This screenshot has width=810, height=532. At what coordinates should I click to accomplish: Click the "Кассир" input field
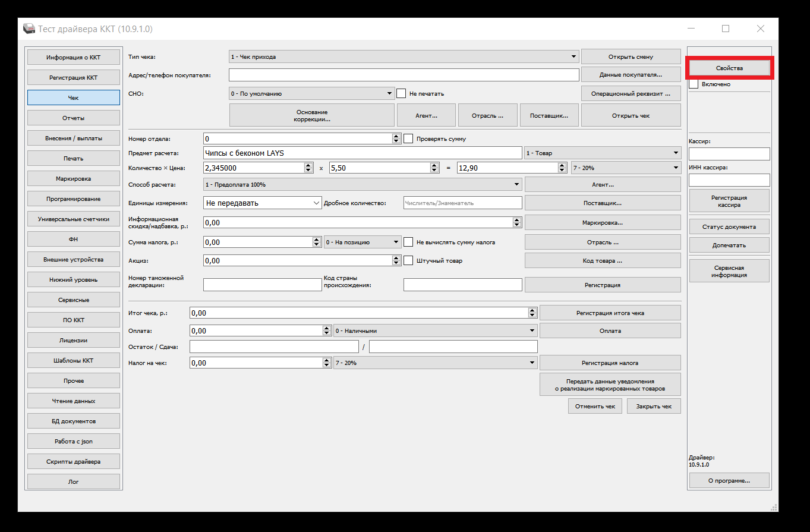[729, 154]
